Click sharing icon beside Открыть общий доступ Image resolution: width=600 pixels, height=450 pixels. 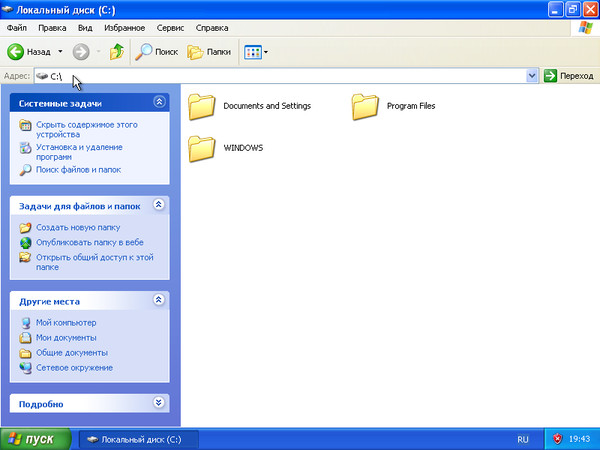click(x=25, y=257)
